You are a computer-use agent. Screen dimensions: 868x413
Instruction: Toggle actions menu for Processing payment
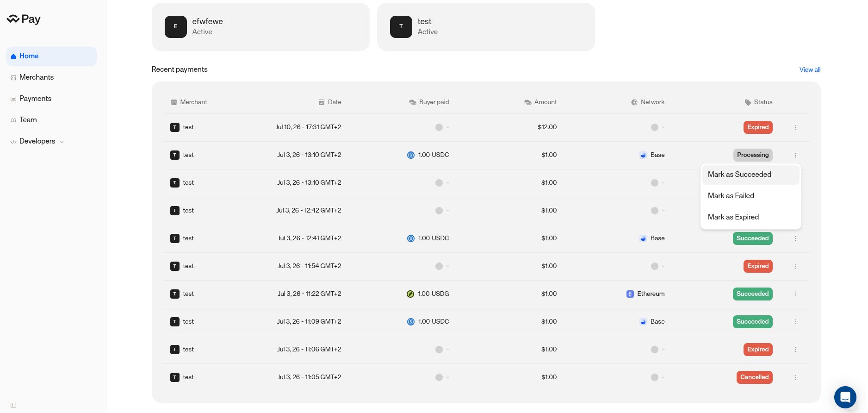point(796,155)
